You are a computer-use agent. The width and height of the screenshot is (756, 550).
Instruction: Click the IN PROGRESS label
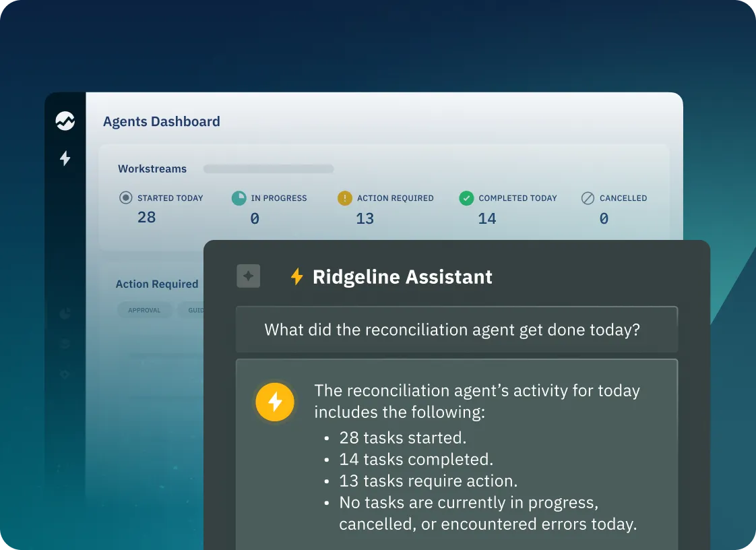(x=279, y=197)
